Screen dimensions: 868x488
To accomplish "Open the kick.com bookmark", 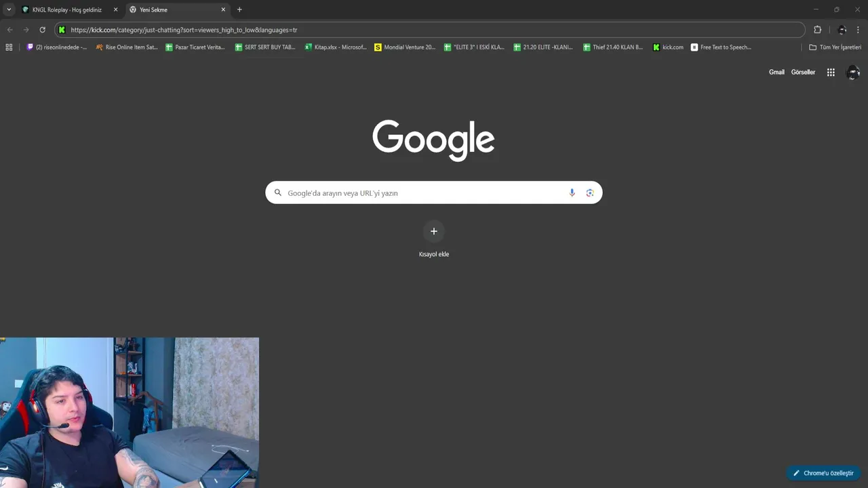I will [x=669, y=47].
